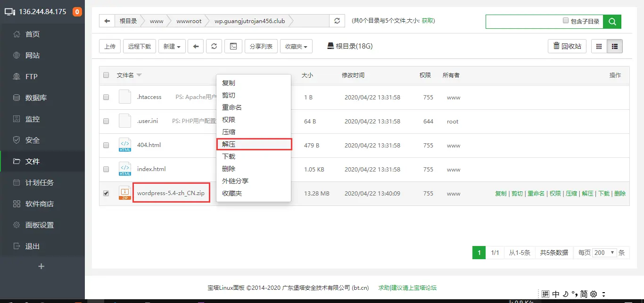
Task: Click the 求助|建议请上宝塔论坛 link
Action: point(407,287)
